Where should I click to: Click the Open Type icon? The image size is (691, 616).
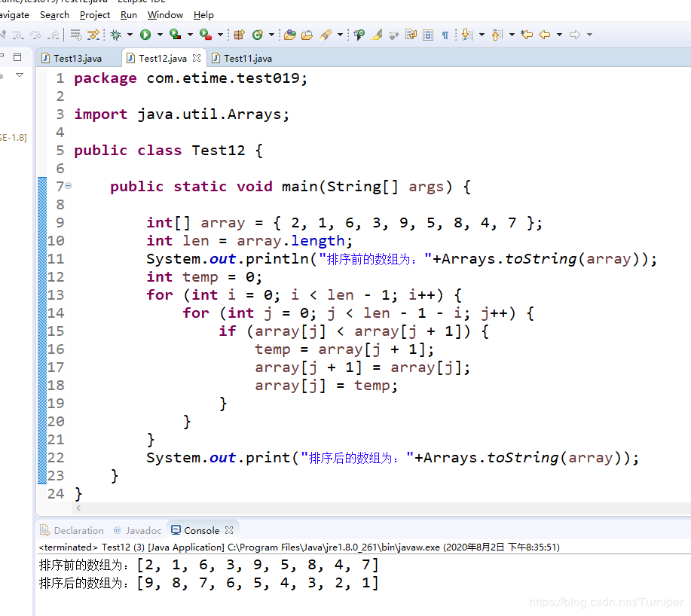point(289,35)
